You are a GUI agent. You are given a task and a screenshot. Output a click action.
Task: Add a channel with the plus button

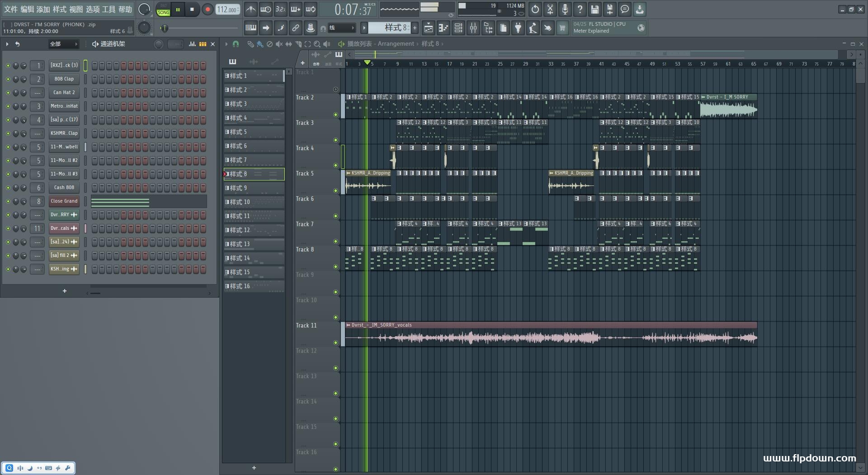point(65,291)
